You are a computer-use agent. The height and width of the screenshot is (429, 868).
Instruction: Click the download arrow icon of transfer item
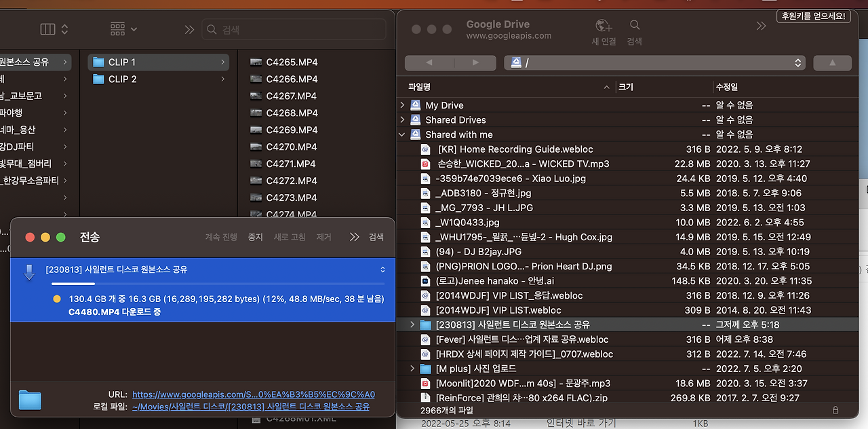[x=28, y=272]
